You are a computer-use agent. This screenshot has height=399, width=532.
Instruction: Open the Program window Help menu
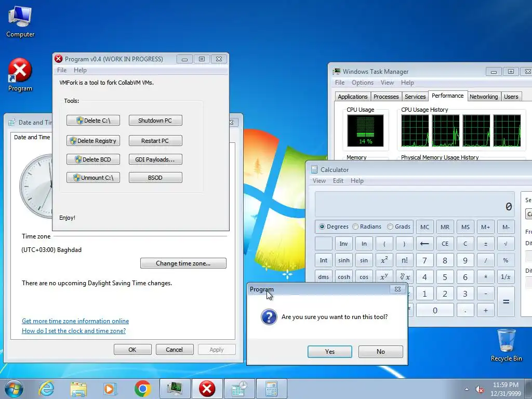tap(80, 70)
